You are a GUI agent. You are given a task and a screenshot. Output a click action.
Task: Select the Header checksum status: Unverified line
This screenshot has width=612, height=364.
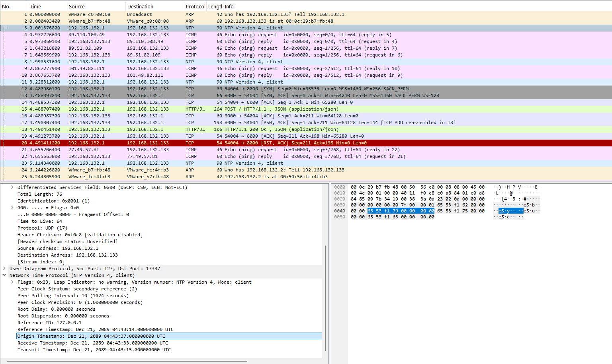click(68, 241)
